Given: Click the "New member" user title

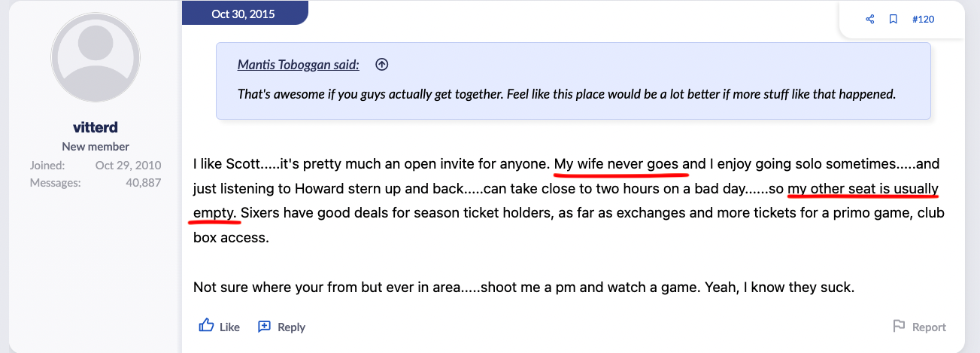Looking at the screenshot, I should 96,147.
